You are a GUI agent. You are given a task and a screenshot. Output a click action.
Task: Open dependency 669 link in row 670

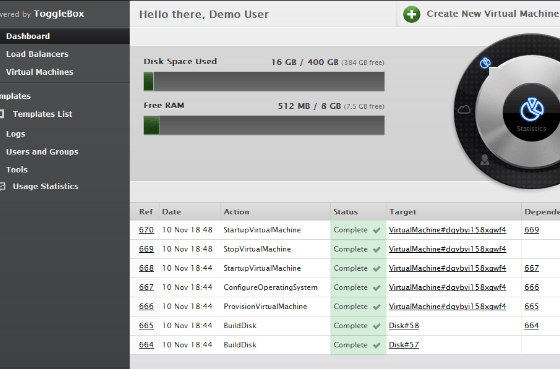pos(531,230)
